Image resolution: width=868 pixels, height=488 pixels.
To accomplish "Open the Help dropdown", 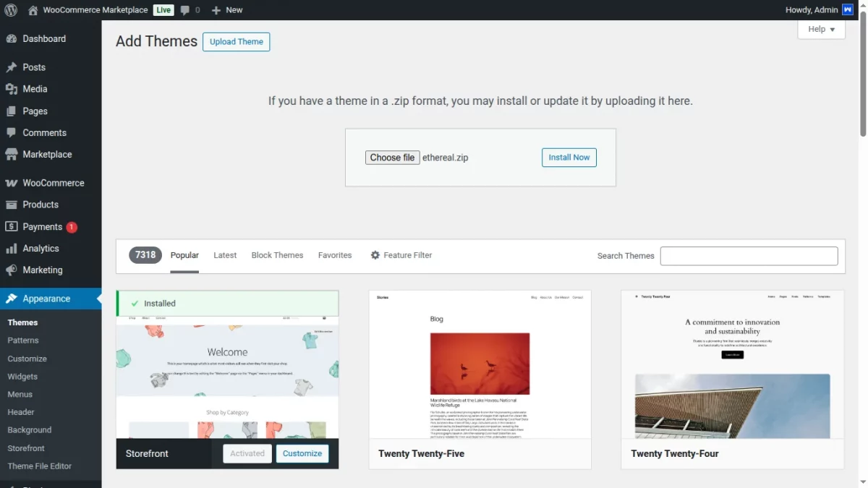I will pyautogui.click(x=822, y=29).
